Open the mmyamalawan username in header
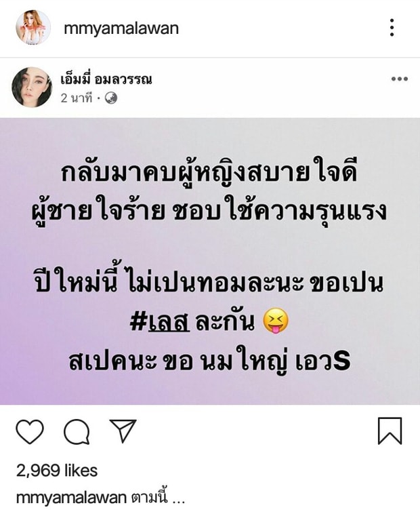 tap(121, 28)
